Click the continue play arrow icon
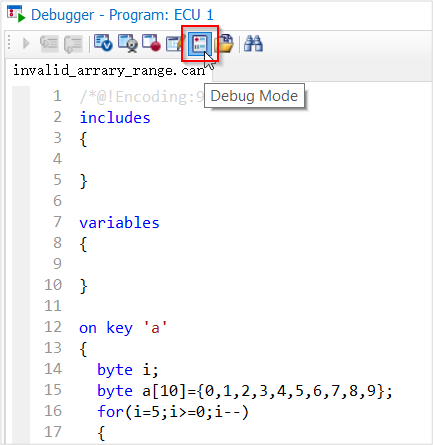Image resolution: width=433 pixels, height=445 pixels. click(x=26, y=43)
